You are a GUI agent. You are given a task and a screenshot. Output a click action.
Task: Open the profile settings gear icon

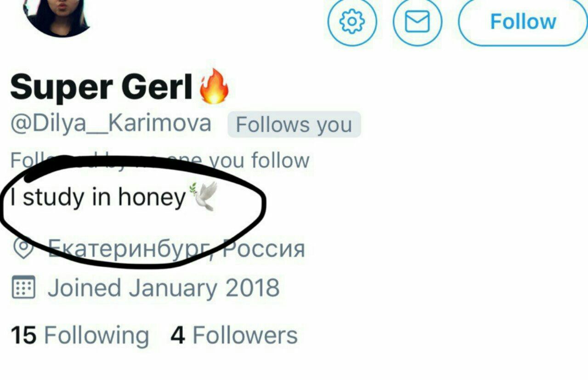click(x=352, y=21)
